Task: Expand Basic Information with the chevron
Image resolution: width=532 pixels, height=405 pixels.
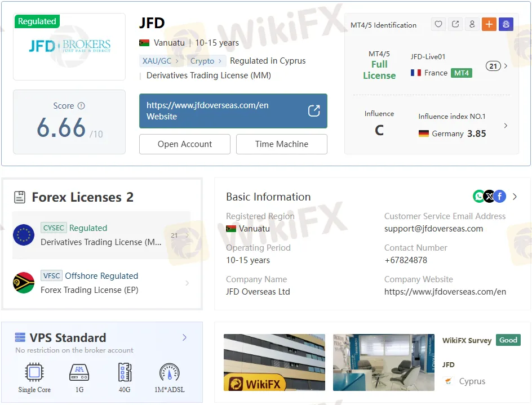Action: 515,197
